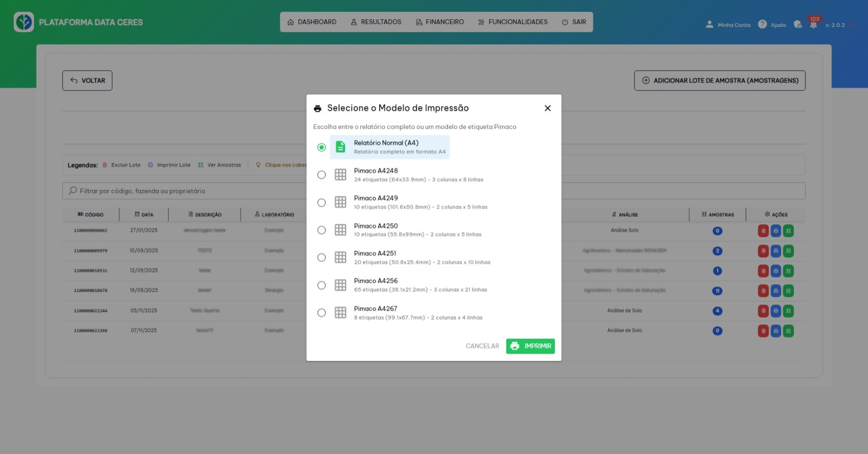The image size is (868, 454).
Task: Print lot 1100000010678 with blue printer icon
Action: point(776,291)
